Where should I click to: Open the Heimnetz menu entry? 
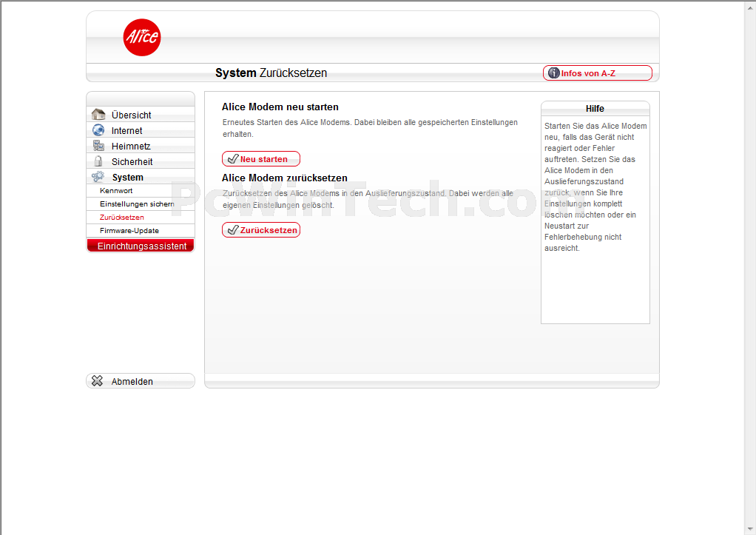coord(141,146)
